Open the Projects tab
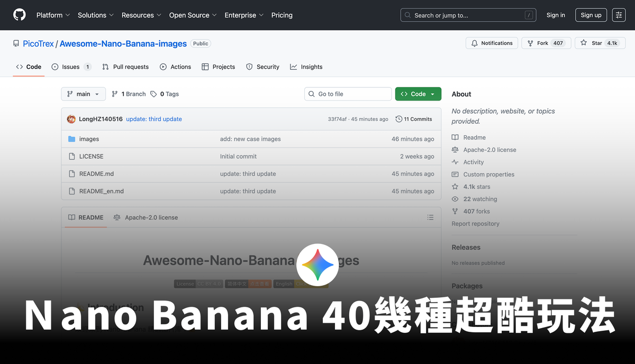Image resolution: width=635 pixels, height=364 pixels. 218,67
